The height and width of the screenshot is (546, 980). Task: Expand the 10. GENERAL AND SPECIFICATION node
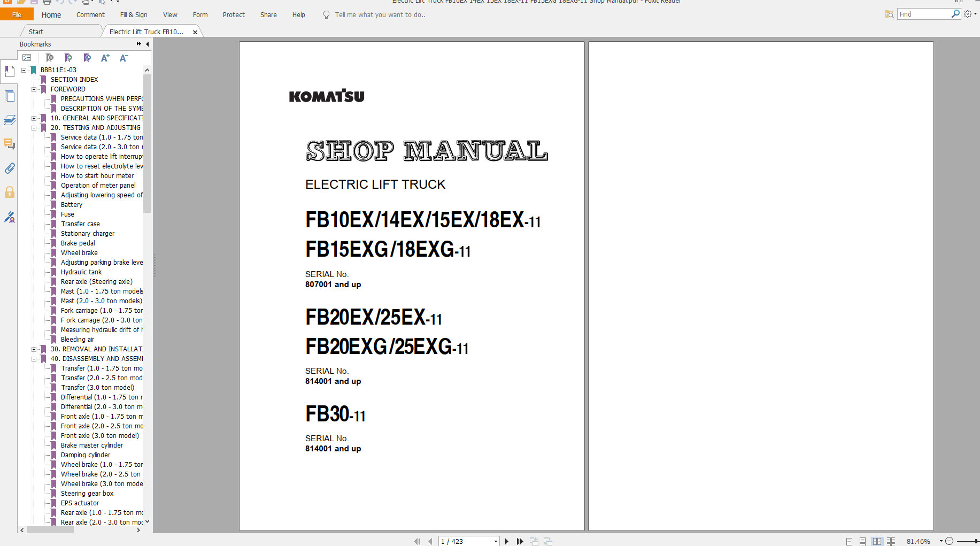34,118
